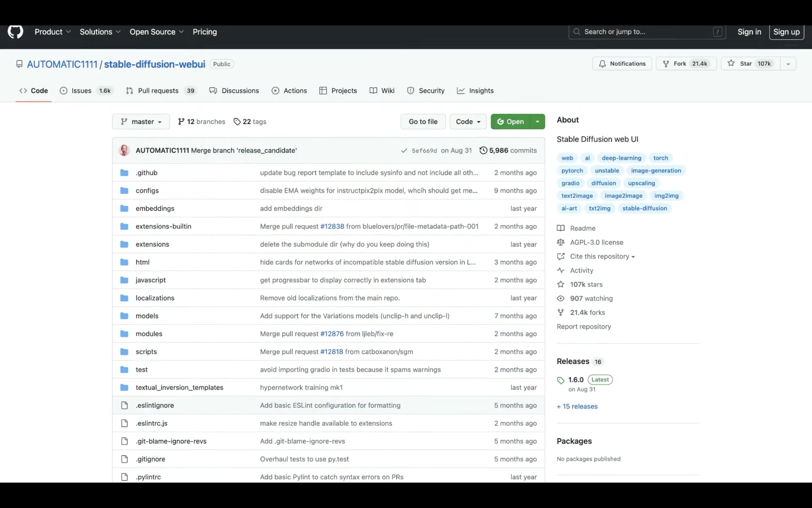Screen dimensions: 812x508
Task: Click the tag icon next to 22 tags
Action: pyautogui.click(x=237, y=122)
